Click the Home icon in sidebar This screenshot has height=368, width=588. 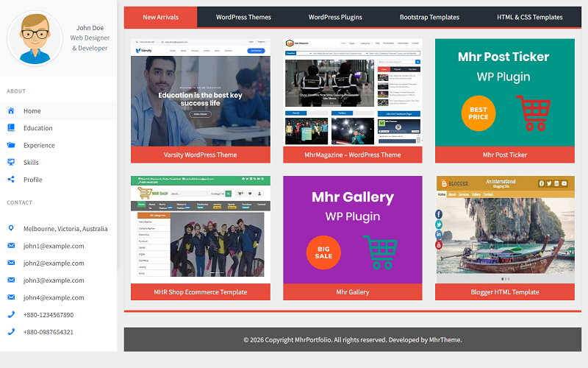(11, 111)
